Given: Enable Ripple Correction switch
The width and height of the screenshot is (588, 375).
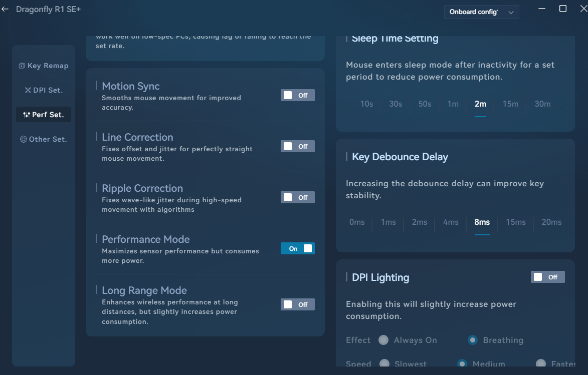Looking at the screenshot, I should pos(297,197).
